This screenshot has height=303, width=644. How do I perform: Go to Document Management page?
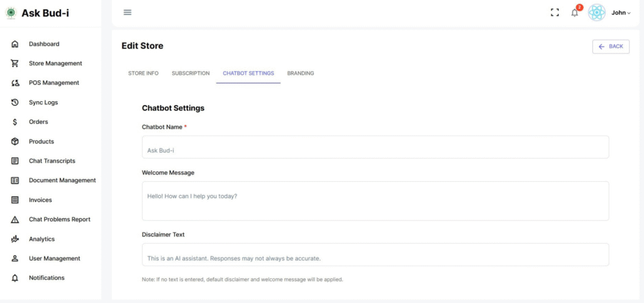pos(62,180)
